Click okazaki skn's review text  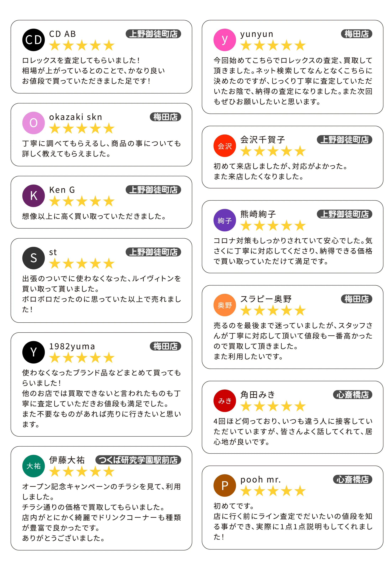click(101, 148)
